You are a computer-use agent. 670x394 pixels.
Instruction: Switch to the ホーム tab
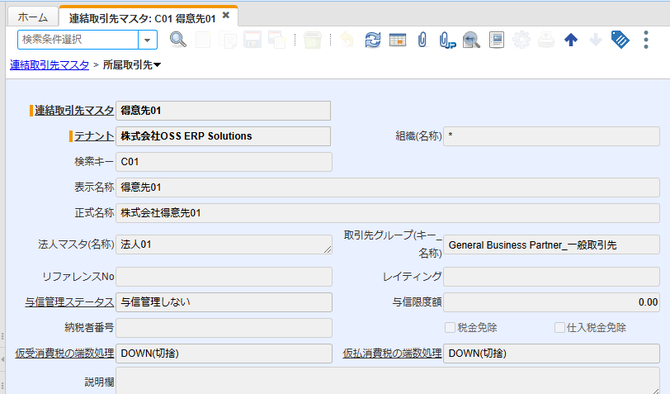33,18
